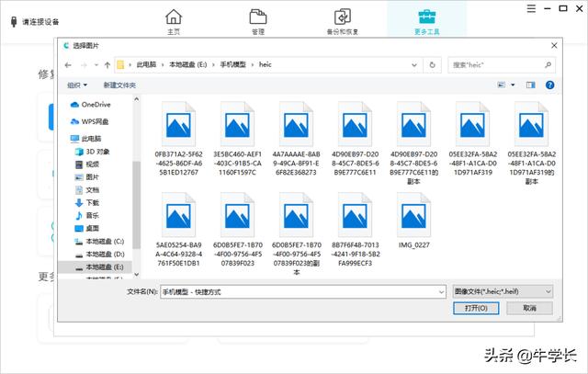This screenshot has height=374, width=588.
Task: Click the 打开(O) button
Action: pyautogui.click(x=476, y=308)
